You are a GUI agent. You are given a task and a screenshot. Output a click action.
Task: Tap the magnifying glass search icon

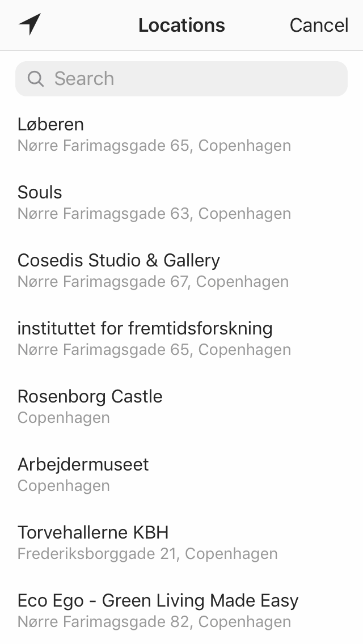tap(35, 79)
